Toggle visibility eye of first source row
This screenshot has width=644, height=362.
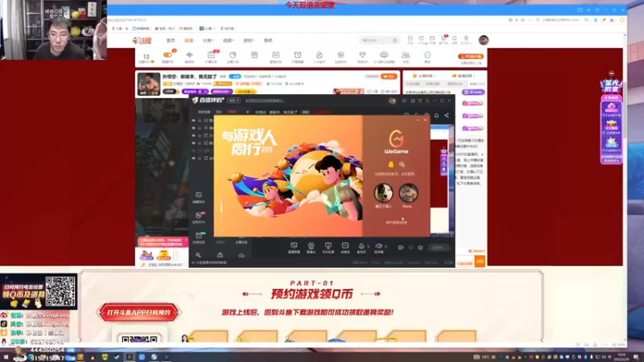pos(193,120)
